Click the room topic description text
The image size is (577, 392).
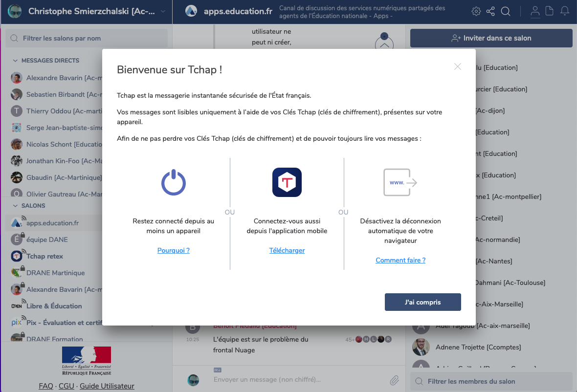362,12
